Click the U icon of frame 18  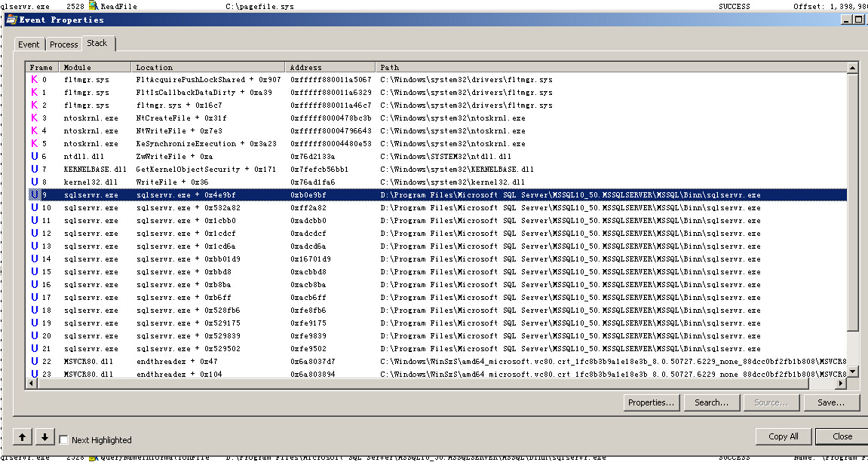click(35, 310)
